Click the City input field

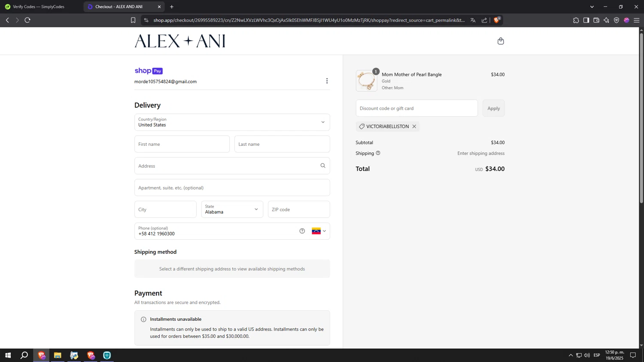[165, 209]
